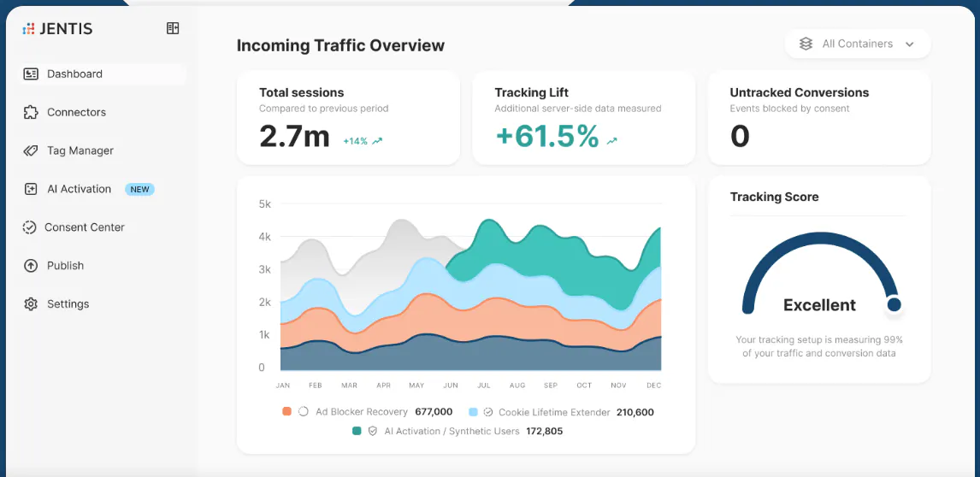Toggle Cookie Lifetime Extender legend series

tap(561, 412)
